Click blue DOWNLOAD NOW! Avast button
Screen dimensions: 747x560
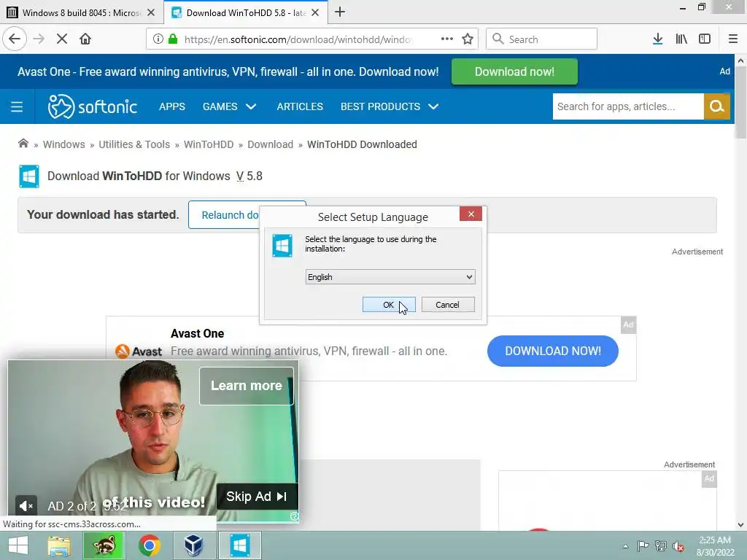(x=553, y=351)
